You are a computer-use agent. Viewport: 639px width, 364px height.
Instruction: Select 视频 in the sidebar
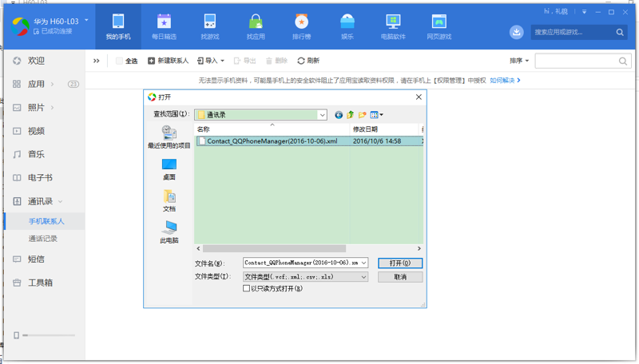click(36, 131)
